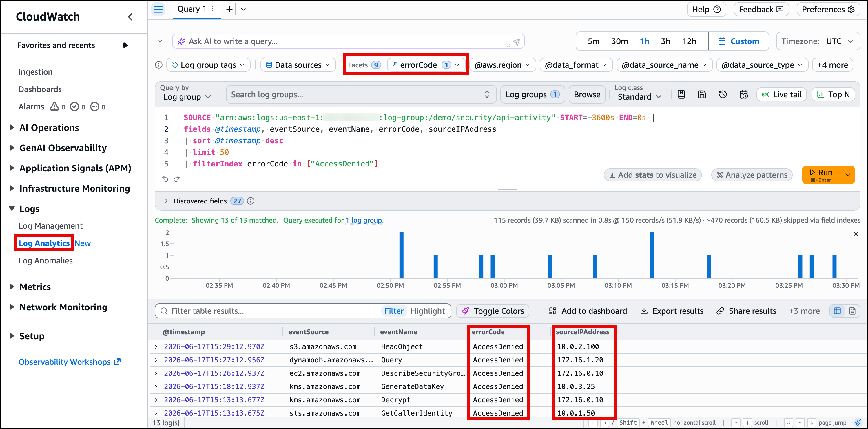Click the facets info icon
This screenshot has width=868, height=429.
pyautogui.click(x=159, y=65)
